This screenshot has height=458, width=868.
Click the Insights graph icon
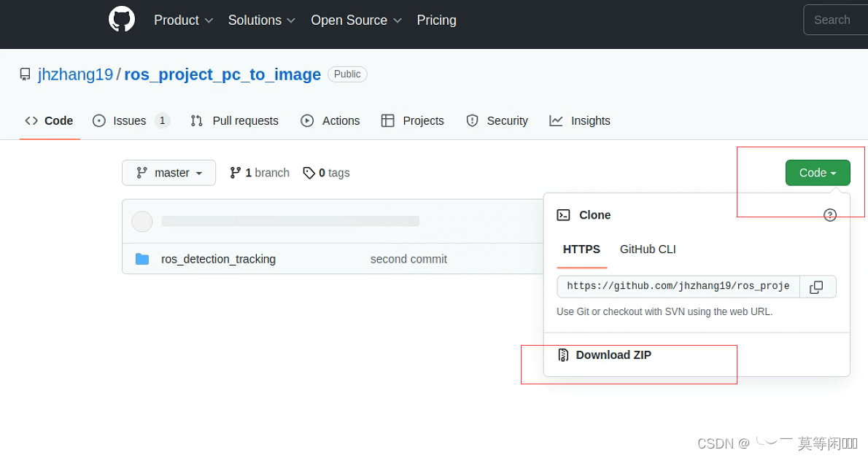coord(556,121)
